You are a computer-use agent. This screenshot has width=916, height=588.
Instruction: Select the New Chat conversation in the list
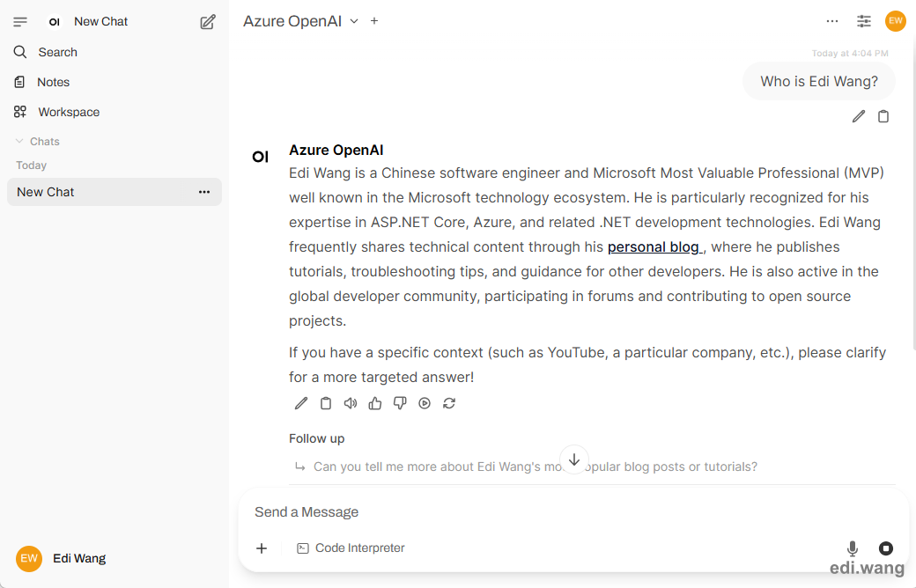(x=114, y=192)
